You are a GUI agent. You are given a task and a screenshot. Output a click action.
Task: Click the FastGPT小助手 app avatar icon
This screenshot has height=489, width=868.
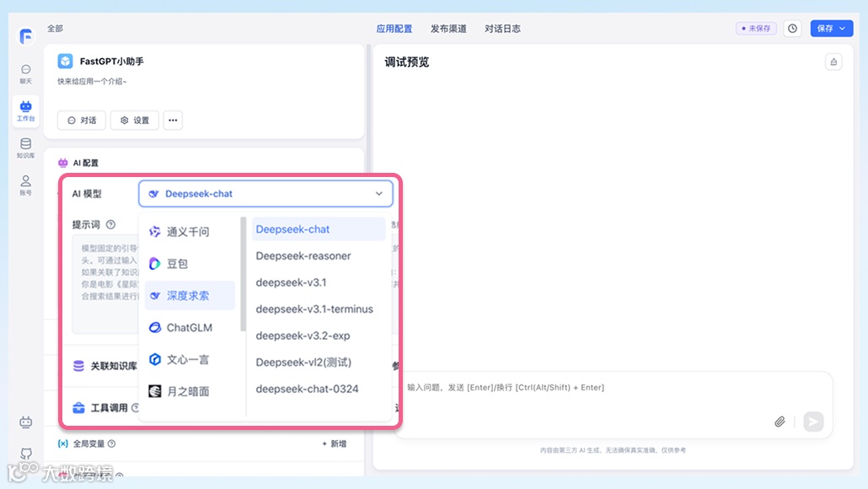[x=66, y=61]
